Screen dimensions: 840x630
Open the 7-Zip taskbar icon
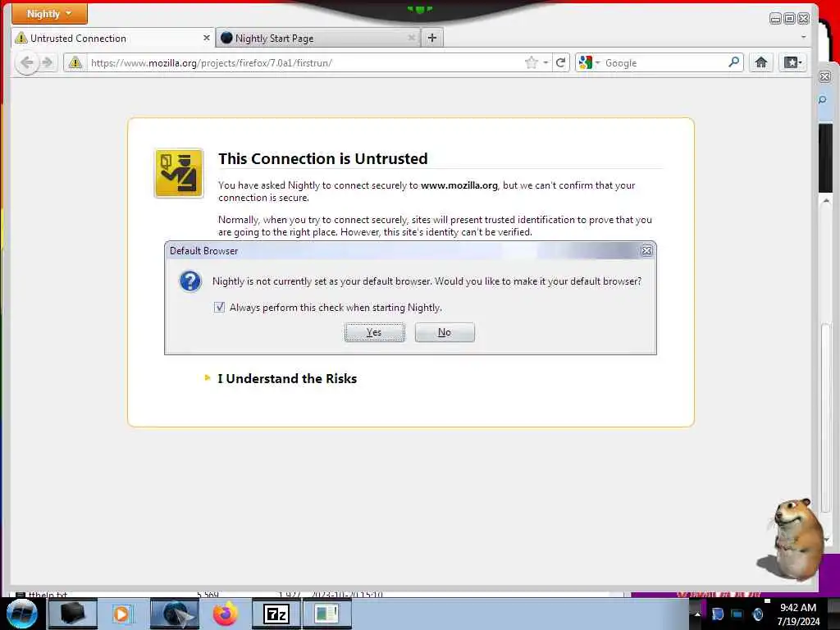coord(276,614)
